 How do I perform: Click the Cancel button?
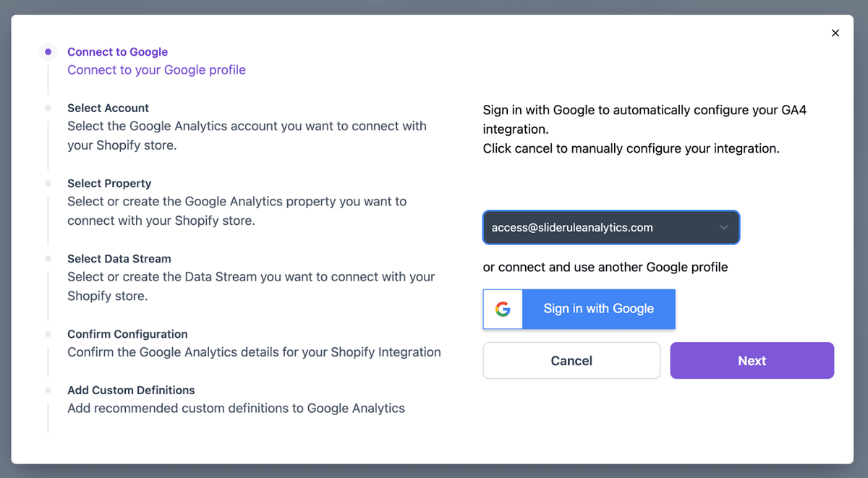click(571, 361)
